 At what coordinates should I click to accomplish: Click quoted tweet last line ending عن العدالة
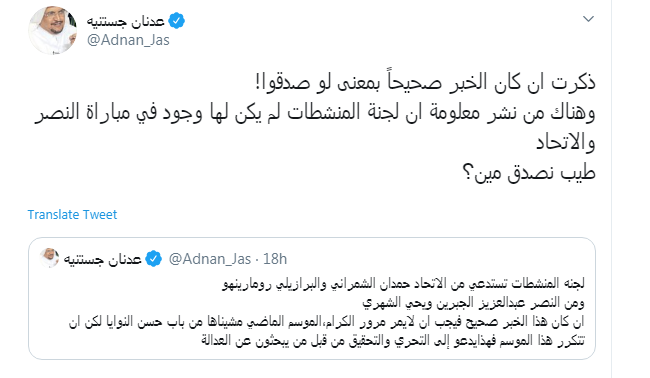pos(393,341)
